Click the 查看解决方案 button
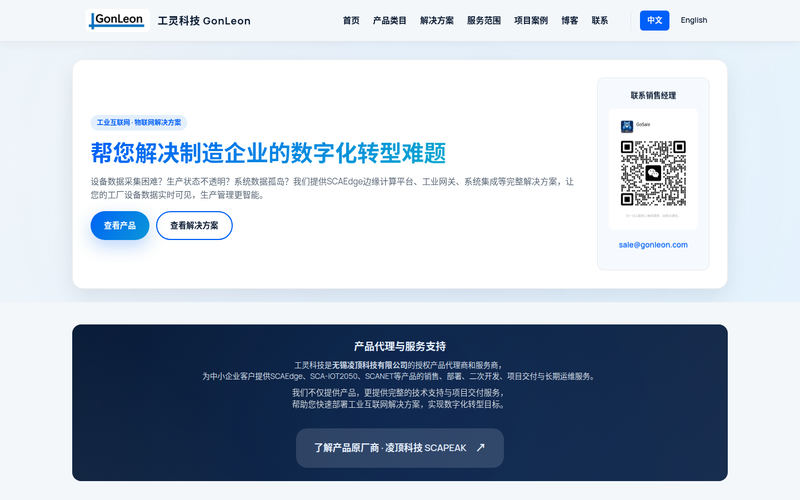This screenshot has width=800, height=500. click(x=194, y=226)
